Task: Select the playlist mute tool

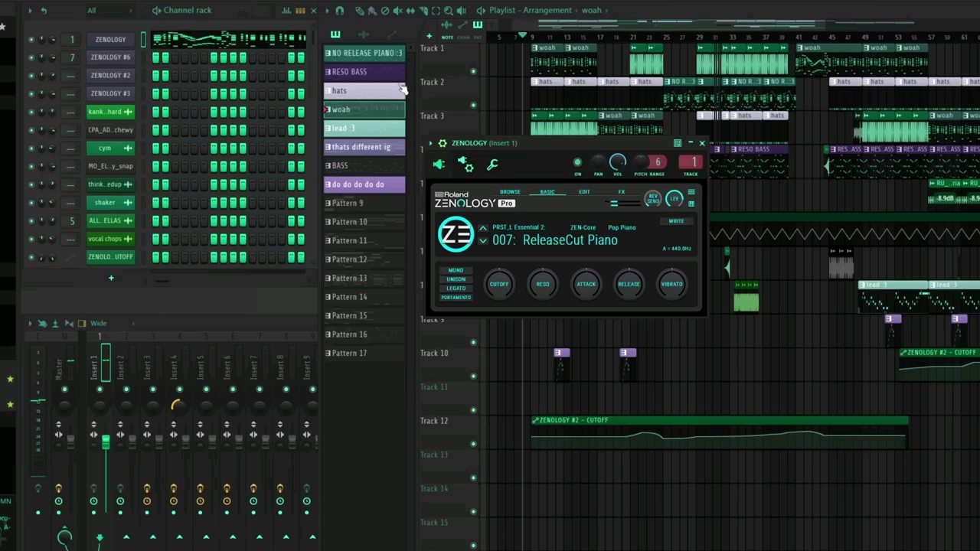Action: coord(397,11)
